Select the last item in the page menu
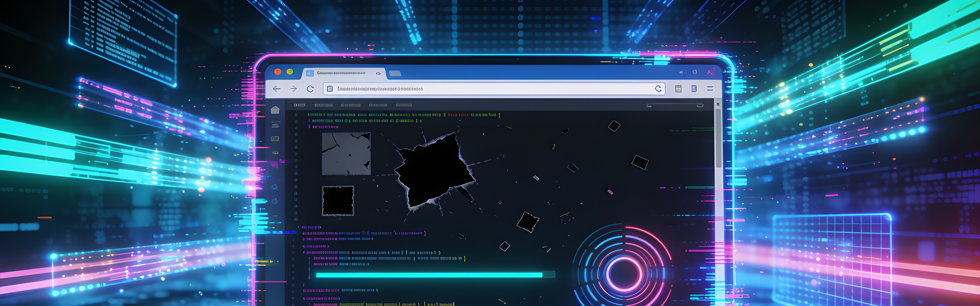 coord(404,105)
